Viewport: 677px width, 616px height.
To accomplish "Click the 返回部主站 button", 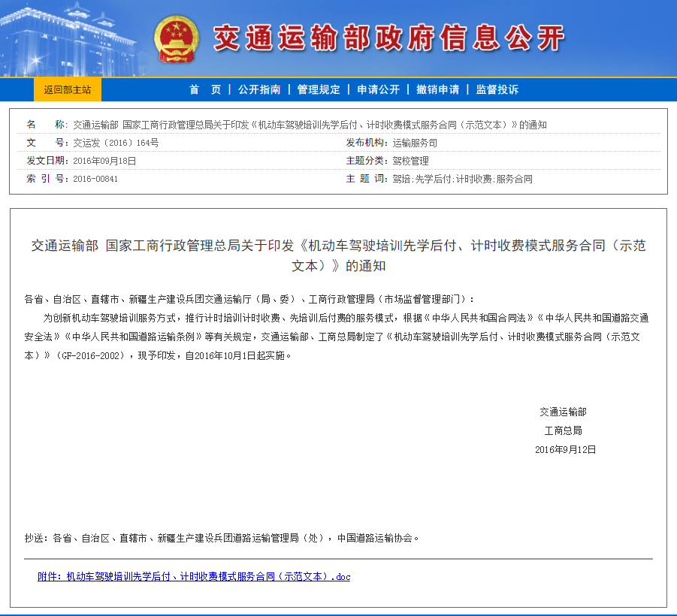I will click(x=68, y=90).
